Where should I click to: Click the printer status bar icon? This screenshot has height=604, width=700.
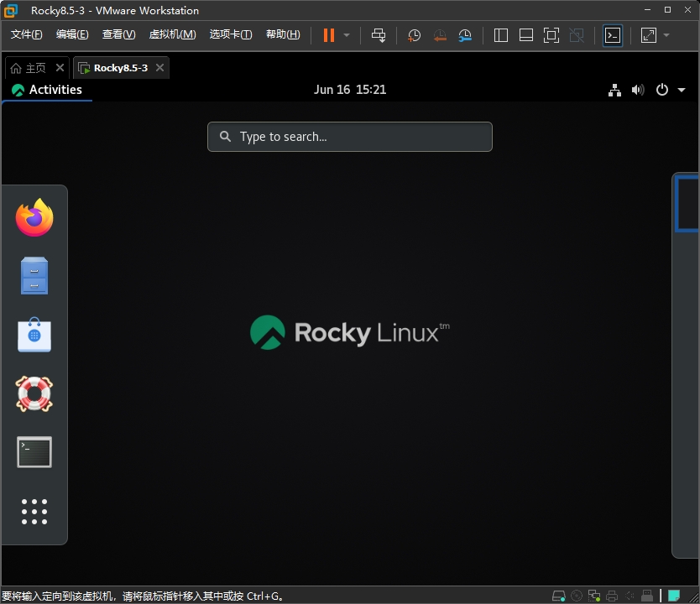(612, 596)
